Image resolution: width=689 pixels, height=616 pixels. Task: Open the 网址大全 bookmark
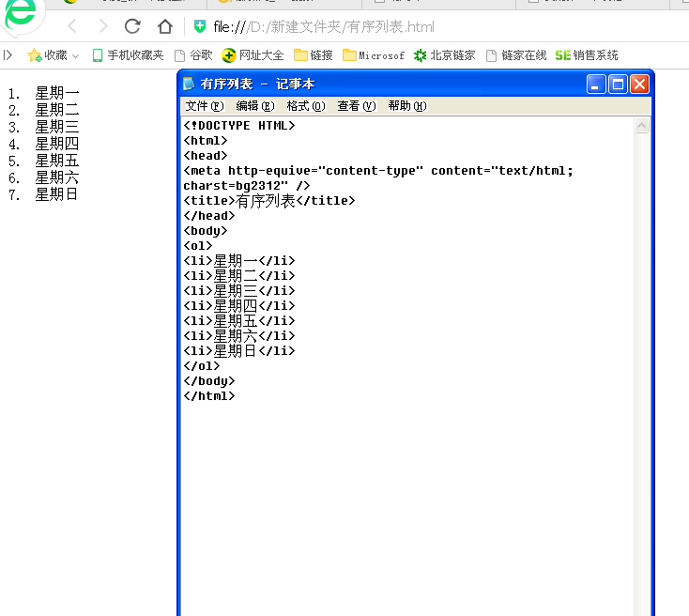(x=253, y=55)
